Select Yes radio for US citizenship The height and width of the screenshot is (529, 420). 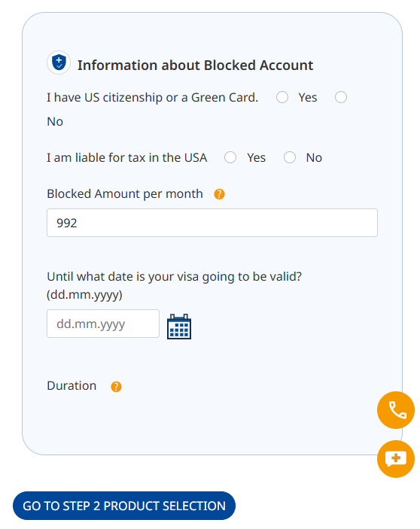282,97
